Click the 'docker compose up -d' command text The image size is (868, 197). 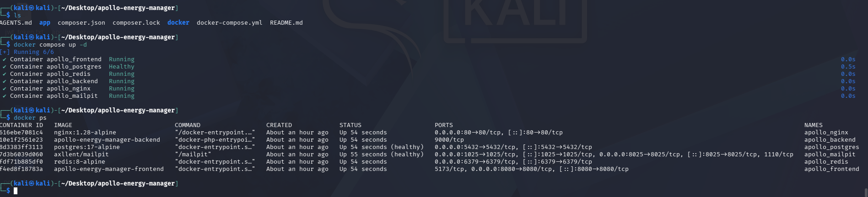tap(50, 45)
